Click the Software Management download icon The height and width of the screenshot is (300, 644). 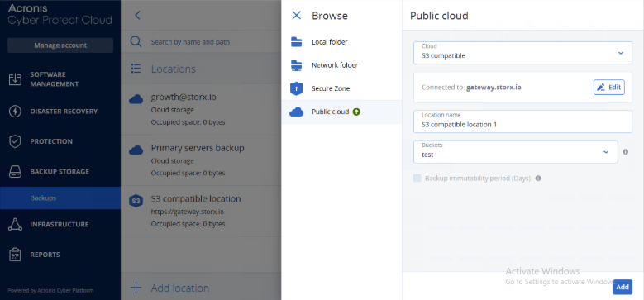(x=15, y=79)
